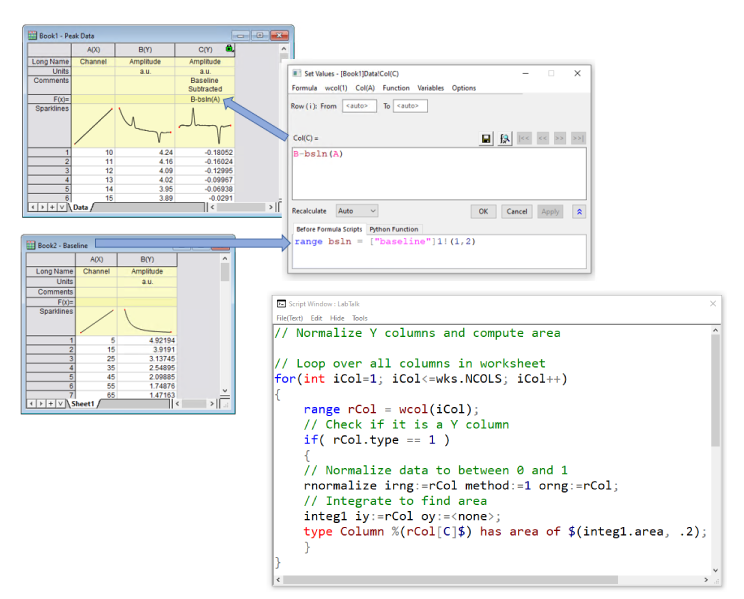Screen dimensions: 744x599
Task: Select the Sheet1 tab in Book2
Action: click(x=83, y=403)
